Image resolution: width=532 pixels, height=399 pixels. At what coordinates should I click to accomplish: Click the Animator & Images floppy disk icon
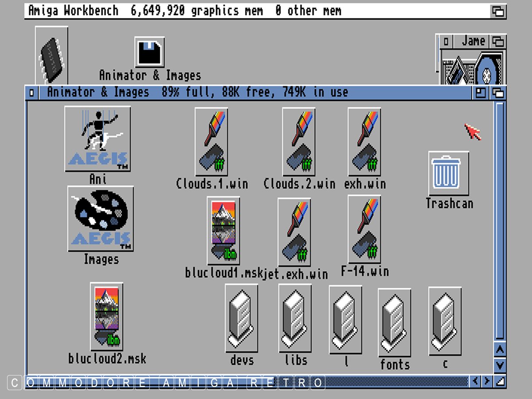[x=149, y=52]
